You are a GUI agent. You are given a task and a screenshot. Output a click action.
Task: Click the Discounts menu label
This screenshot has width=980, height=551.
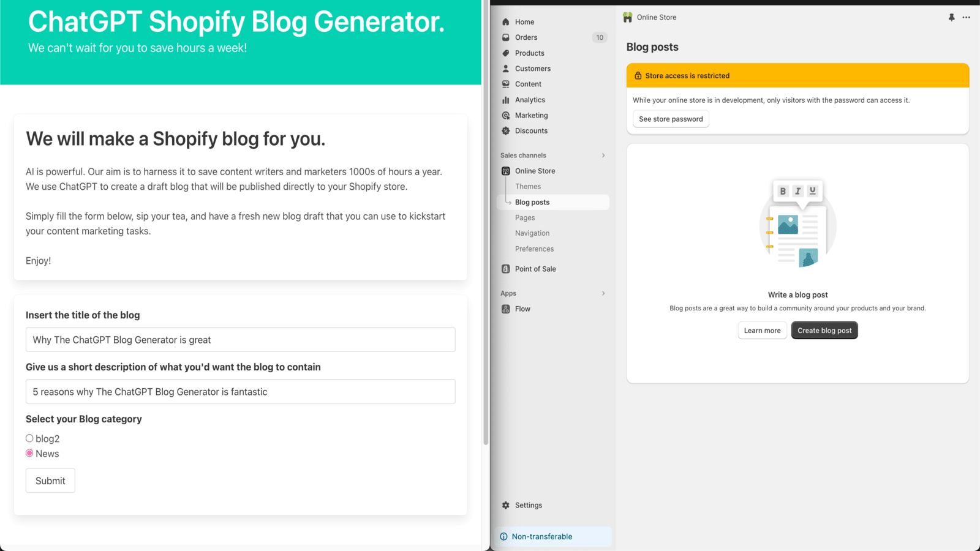pos(531,130)
